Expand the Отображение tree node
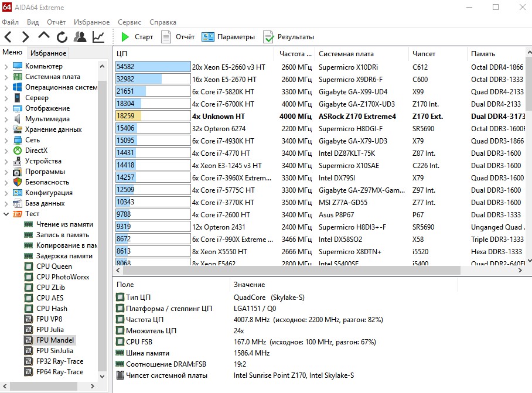The width and height of the screenshot is (532, 393). [x=6, y=108]
